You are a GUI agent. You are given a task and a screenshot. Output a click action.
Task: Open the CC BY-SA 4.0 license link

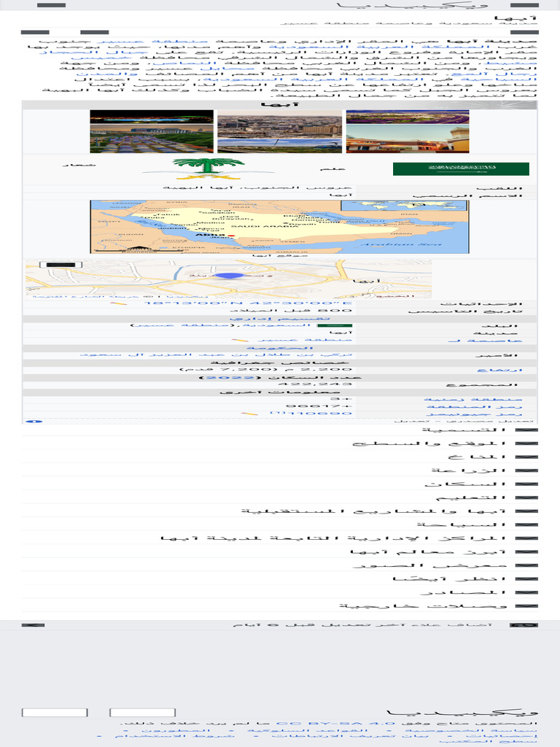(x=335, y=724)
